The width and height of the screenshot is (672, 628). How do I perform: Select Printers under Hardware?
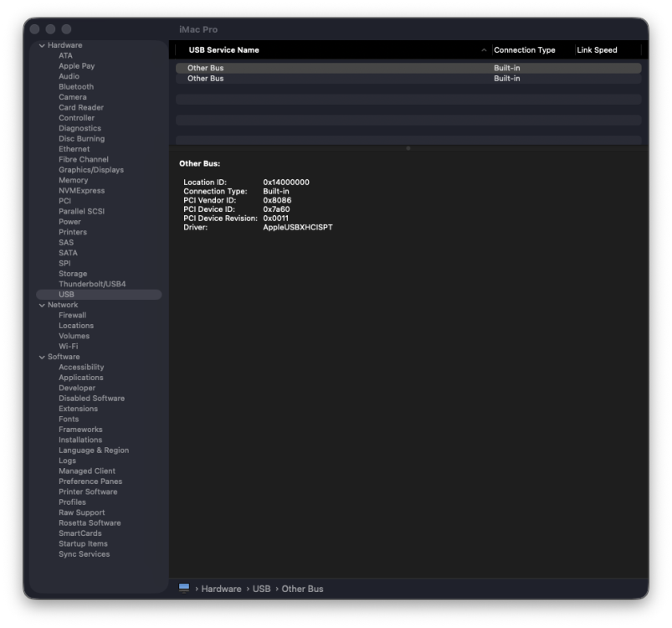73,232
